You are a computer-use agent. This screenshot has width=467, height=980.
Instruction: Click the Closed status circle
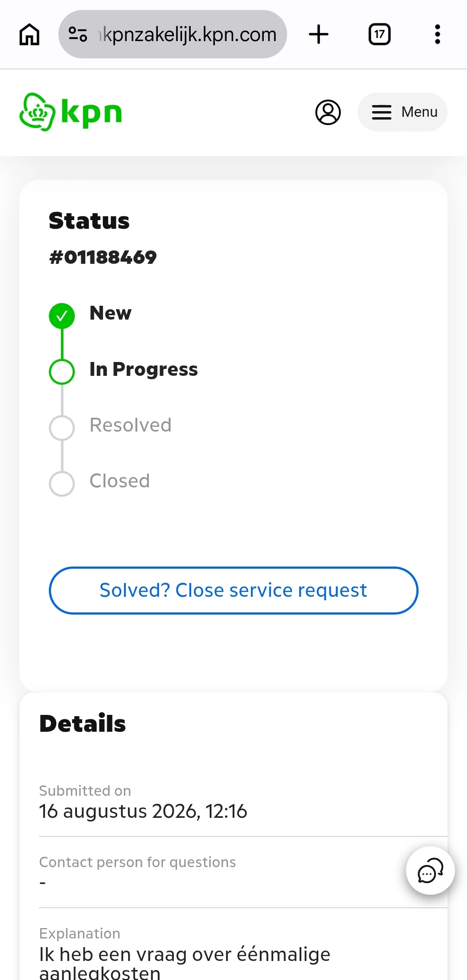(x=62, y=484)
